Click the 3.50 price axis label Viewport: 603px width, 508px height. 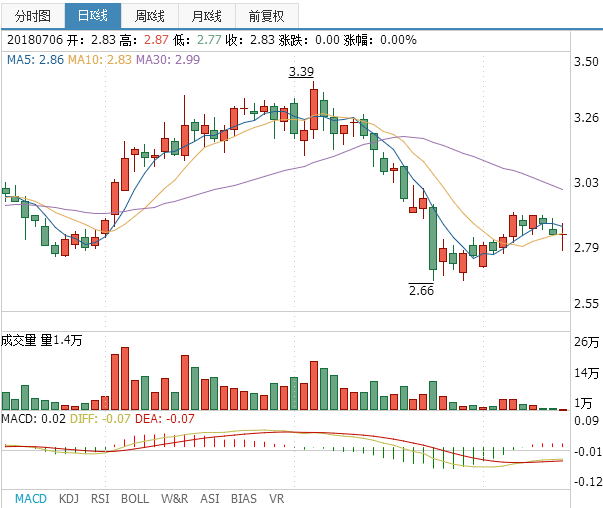pos(586,62)
